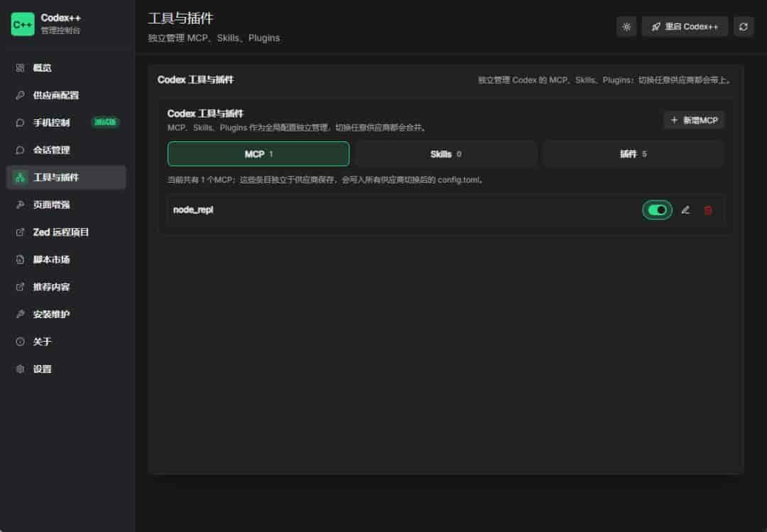
Task: Click the gear icon beside 设置
Action: pos(20,369)
